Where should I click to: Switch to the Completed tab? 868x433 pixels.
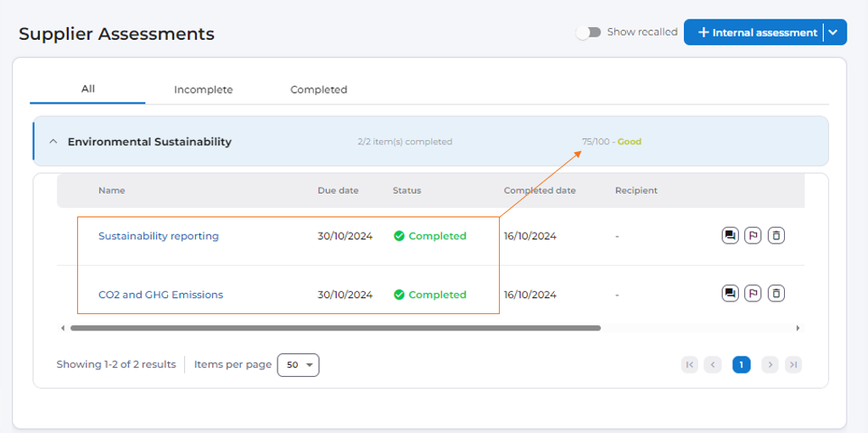pos(318,89)
